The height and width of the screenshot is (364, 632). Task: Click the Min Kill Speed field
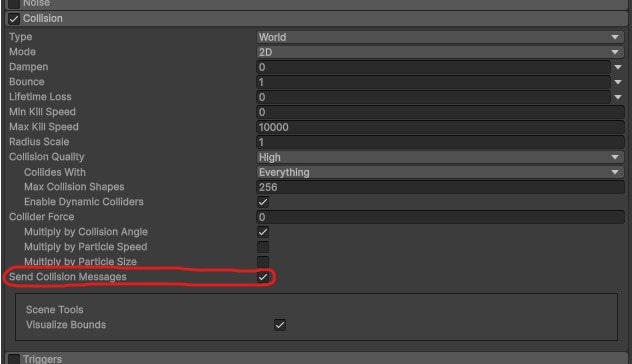tap(440, 112)
